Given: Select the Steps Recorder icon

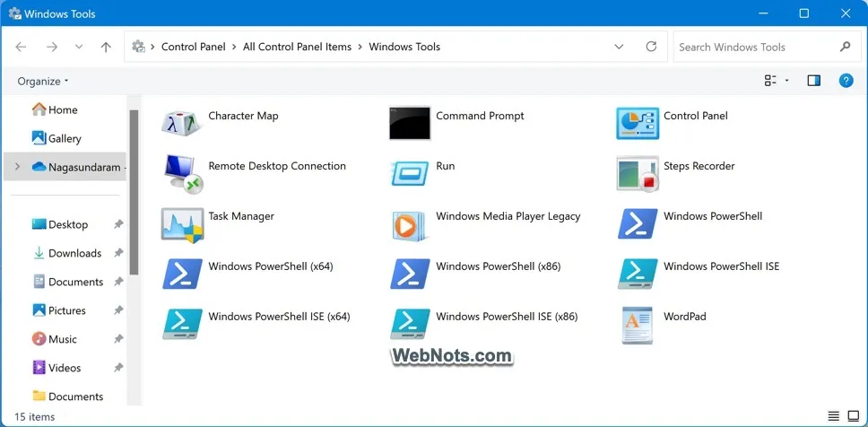Looking at the screenshot, I should (x=638, y=173).
